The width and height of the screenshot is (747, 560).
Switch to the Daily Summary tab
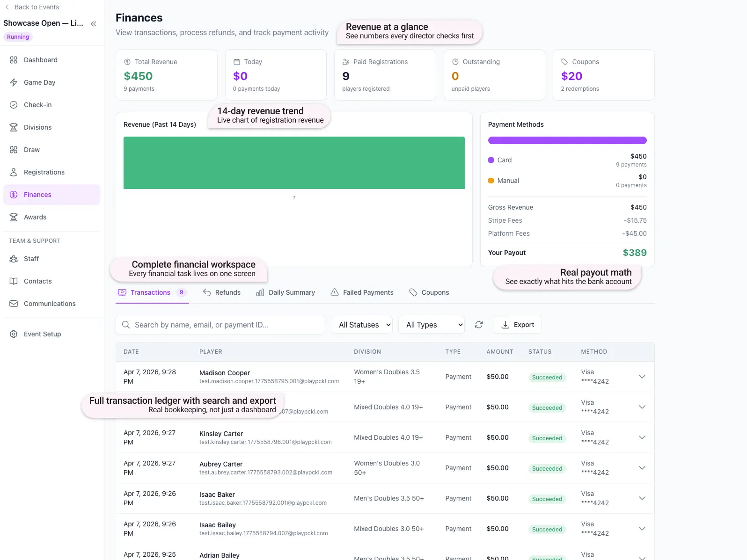click(286, 292)
